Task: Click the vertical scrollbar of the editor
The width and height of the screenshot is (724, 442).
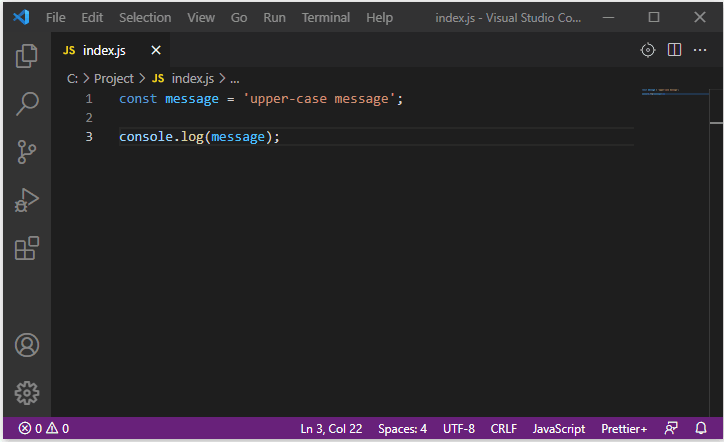Action: 716,253
